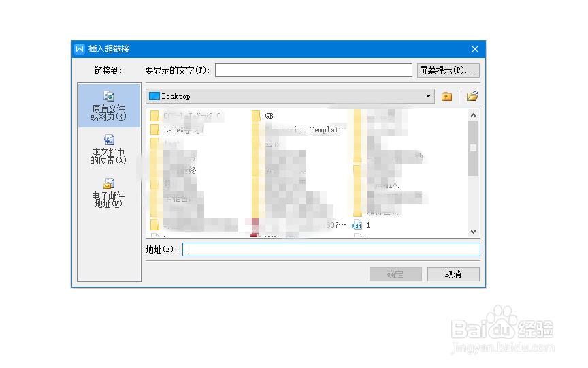The height and width of the screenshot is (368, 588).
Task: Close the Insert Hyperlink dialog
Action: pos(475,49)
